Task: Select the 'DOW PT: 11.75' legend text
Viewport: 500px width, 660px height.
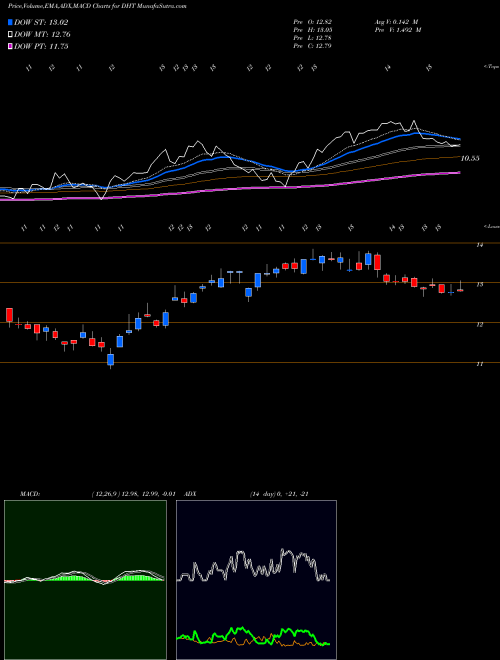Action: [x=41, y=46]
